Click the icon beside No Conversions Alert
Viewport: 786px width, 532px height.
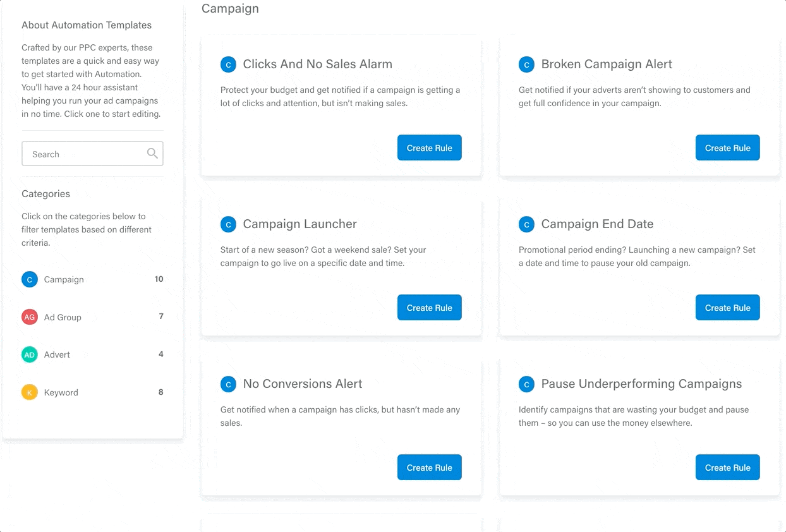[228, 384]
